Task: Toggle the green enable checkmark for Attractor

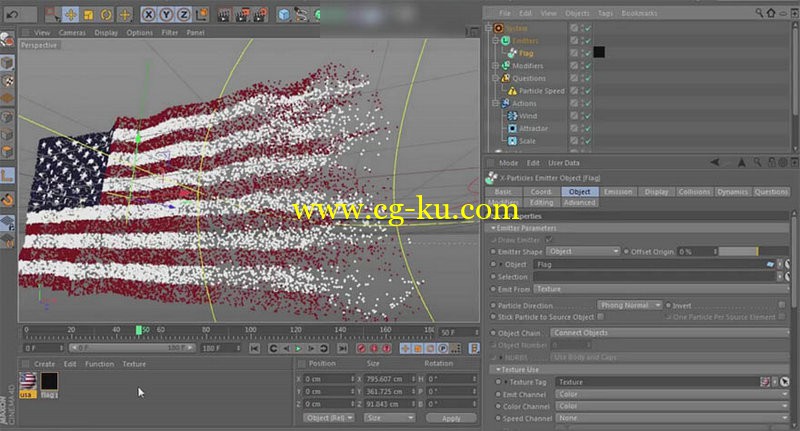Action: click(588, 129)
